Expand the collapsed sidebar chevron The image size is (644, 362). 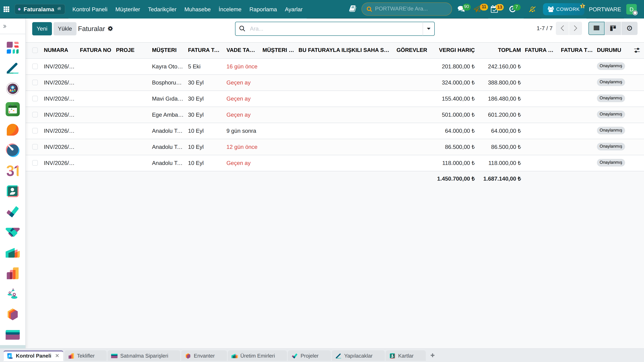[5, 26]
